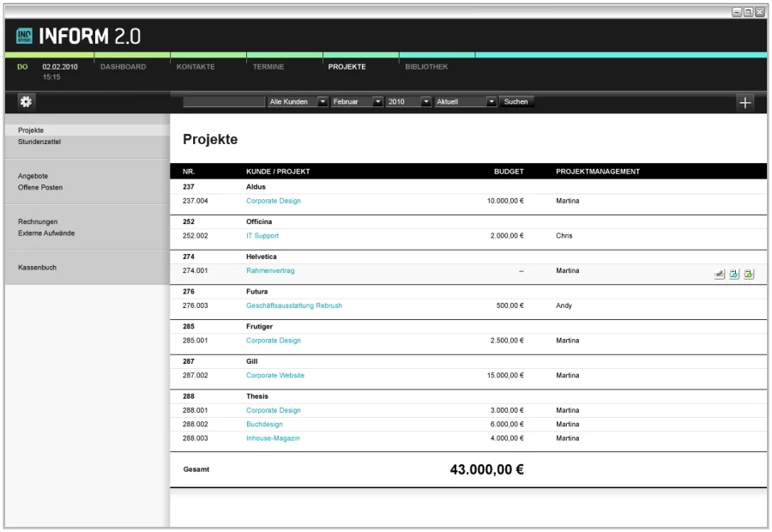
Task: Click the plus icon to add a project
Action: (x=745, y=103)
